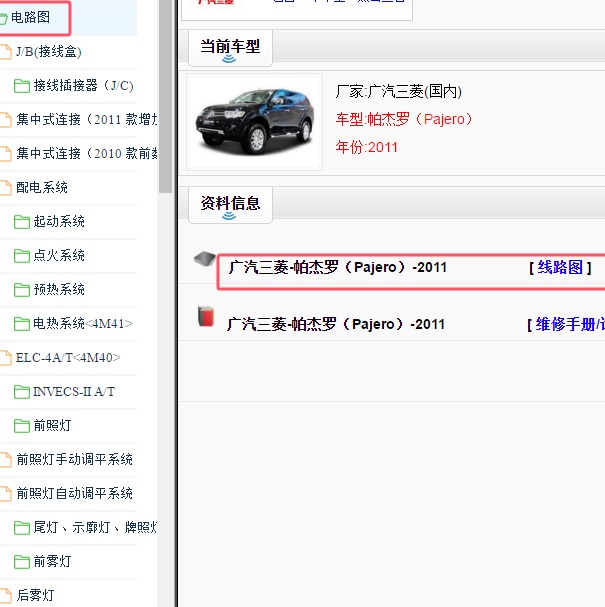Click the 前照灯自动调平系统 page icon
Image resolution: width=605 pixels, height=607 pixels.
click(x=5, y=494)
